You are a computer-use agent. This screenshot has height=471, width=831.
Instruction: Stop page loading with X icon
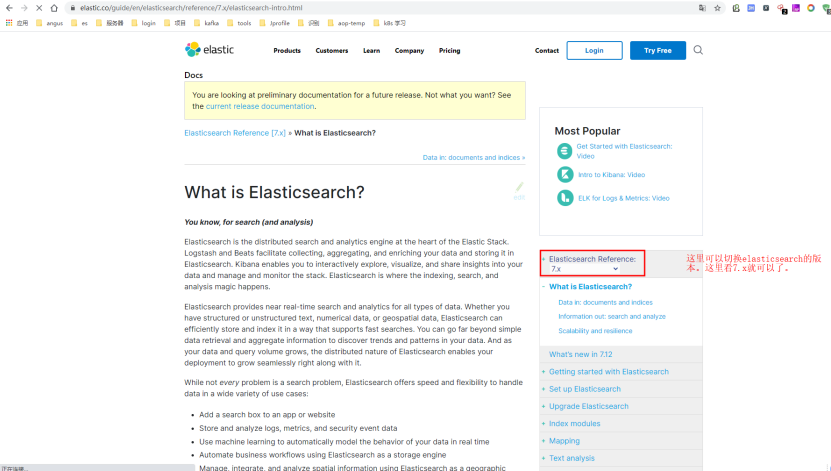click(39, 8)
